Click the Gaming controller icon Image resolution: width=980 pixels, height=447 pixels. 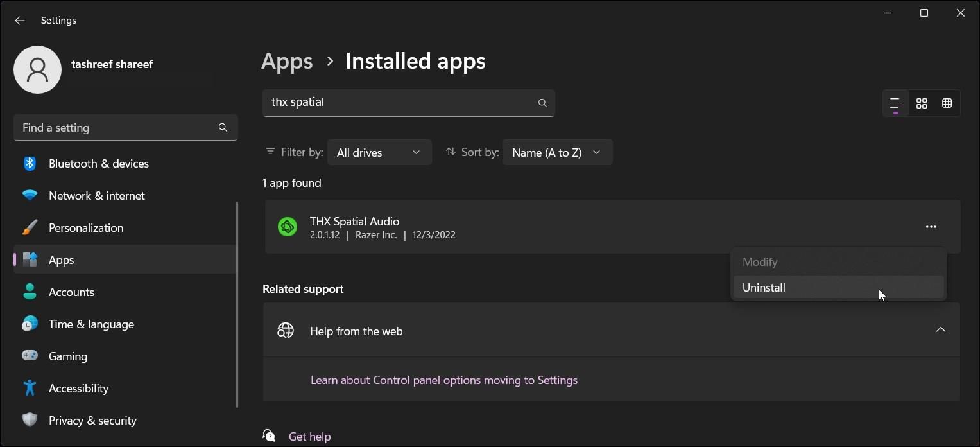30,356
